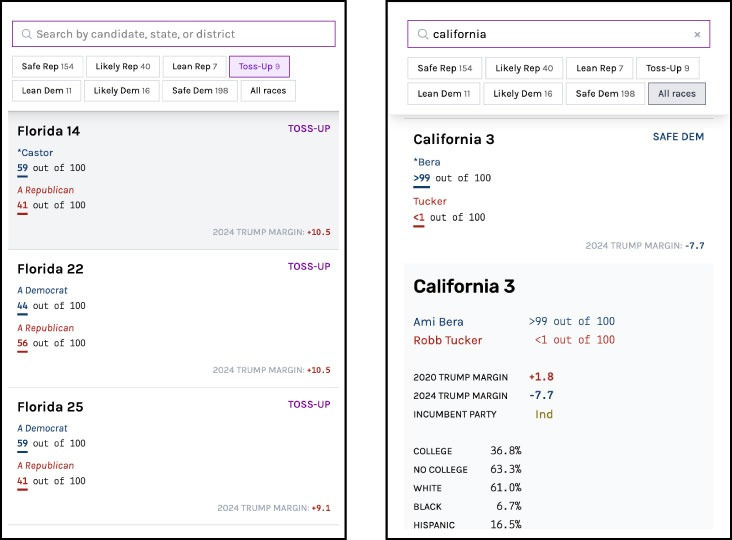The image size is (732, 540).
Task: Enable the Safe Rep 154 filter in left panel
Action: [48, 66]
